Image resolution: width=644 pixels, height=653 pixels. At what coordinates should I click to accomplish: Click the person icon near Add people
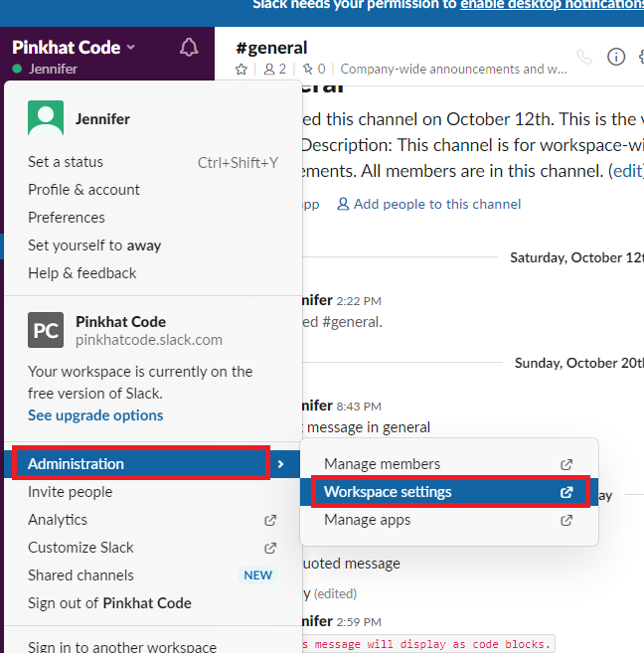tap(343, 204)
